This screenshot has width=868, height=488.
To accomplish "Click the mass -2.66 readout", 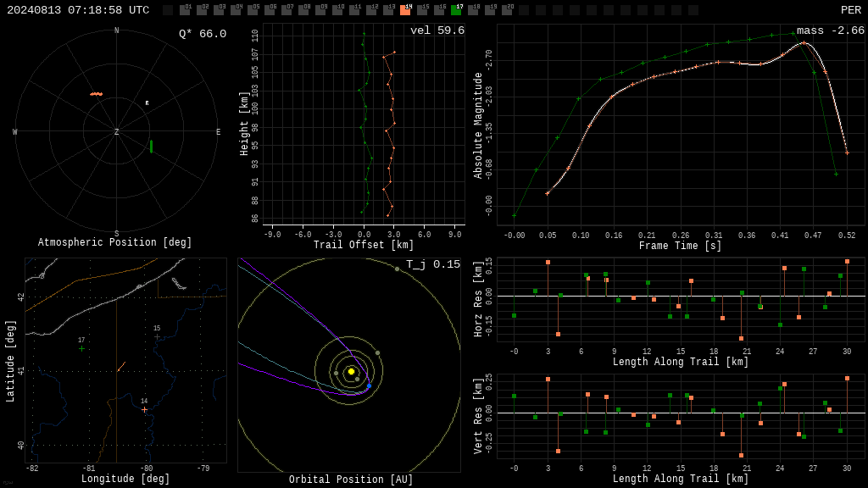I will pos(831,30).
